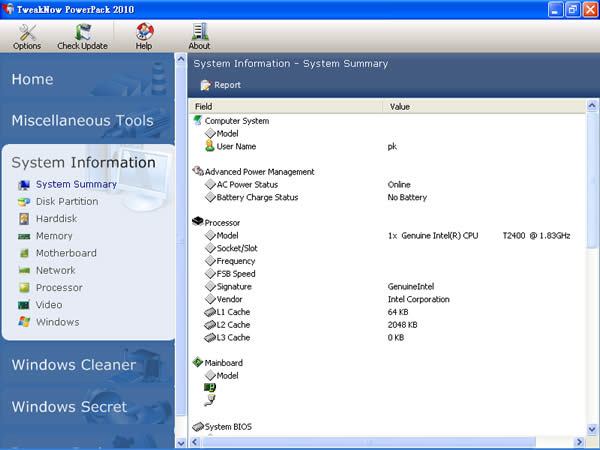Click the Value column header
This screenshot has width=600, height=450.
(484, 106)
